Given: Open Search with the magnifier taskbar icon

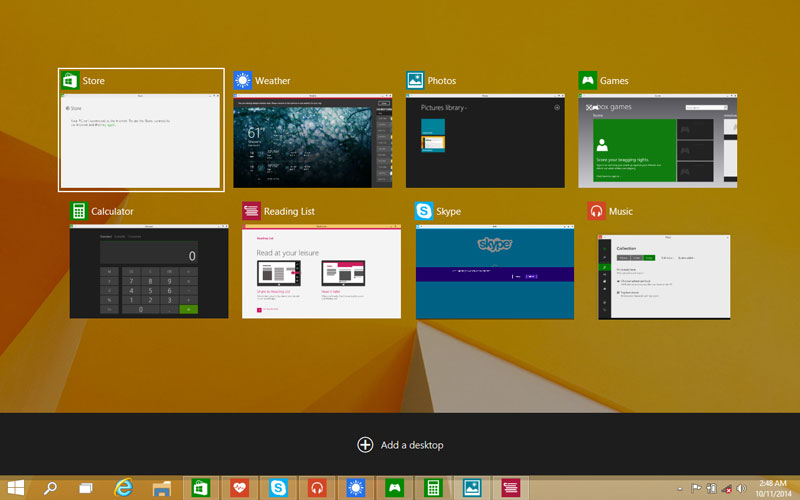Looking at the screenshot, I should click(50, 488).
